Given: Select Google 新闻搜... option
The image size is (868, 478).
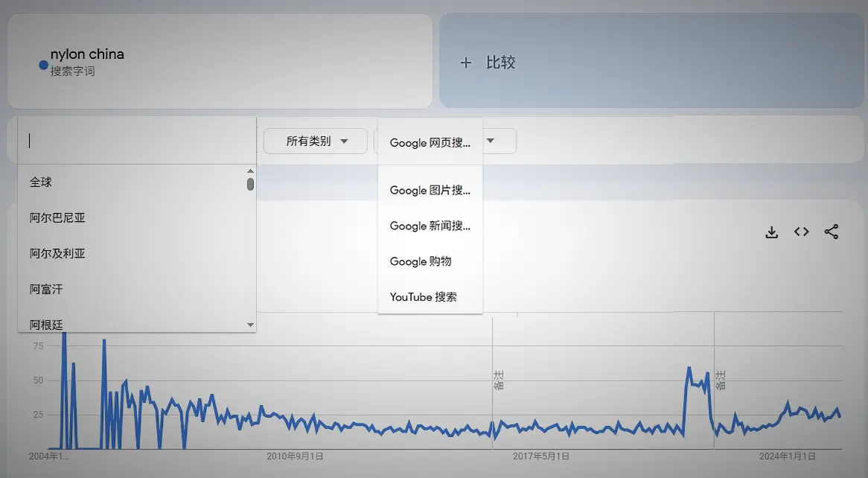Looking at the screenshot, I should tap(430, 226).
